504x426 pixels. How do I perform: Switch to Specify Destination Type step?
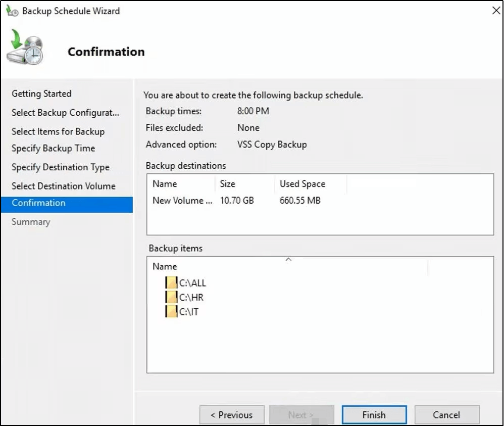click(60, 167)
